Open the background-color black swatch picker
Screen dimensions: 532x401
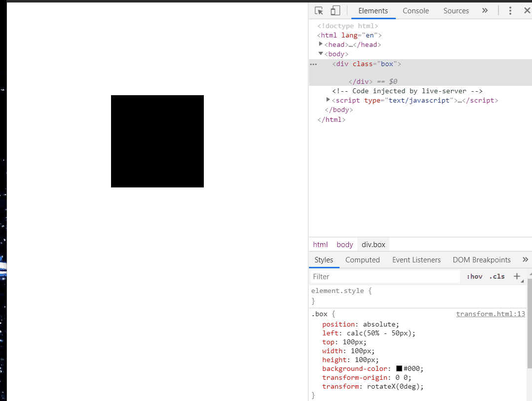coord(399,369)
